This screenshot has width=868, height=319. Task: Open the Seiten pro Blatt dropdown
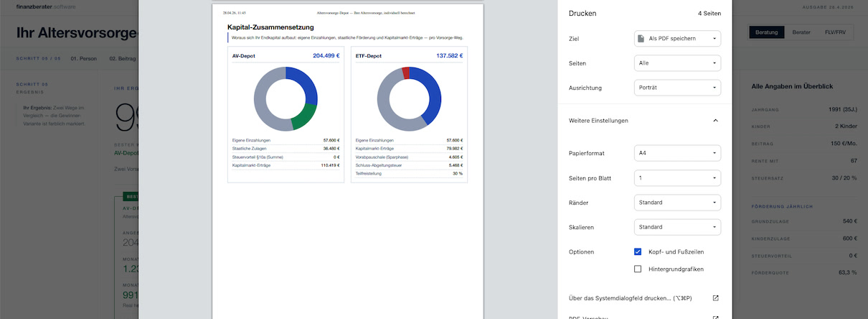(x=677, y=177)
